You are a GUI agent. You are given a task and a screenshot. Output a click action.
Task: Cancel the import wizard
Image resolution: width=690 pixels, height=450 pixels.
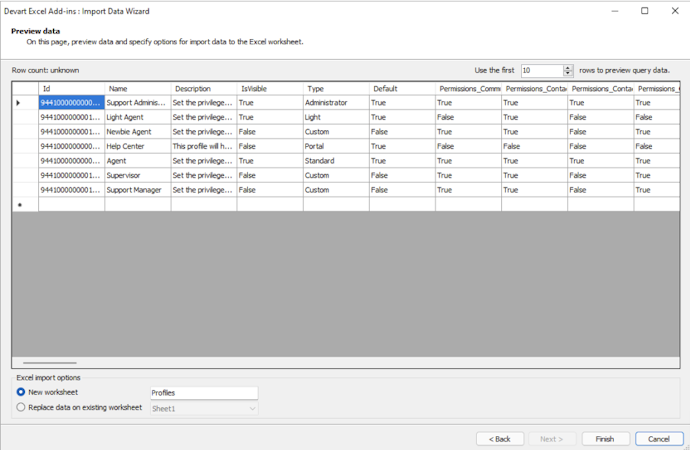click(659, 439)
